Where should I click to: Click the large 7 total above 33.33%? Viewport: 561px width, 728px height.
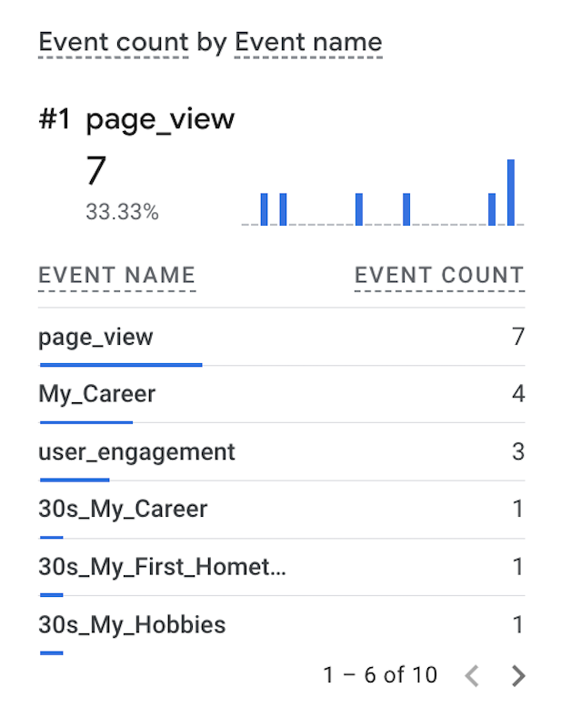click(95, 172)
